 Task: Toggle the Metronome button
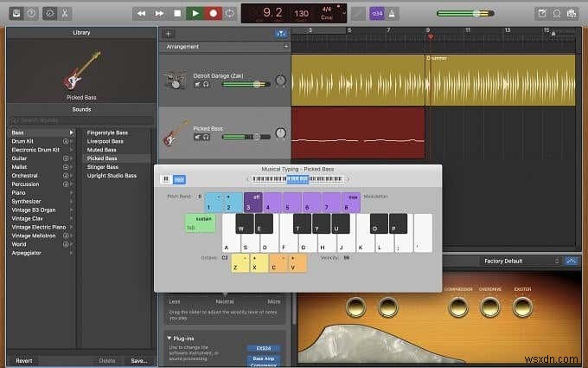392,14
